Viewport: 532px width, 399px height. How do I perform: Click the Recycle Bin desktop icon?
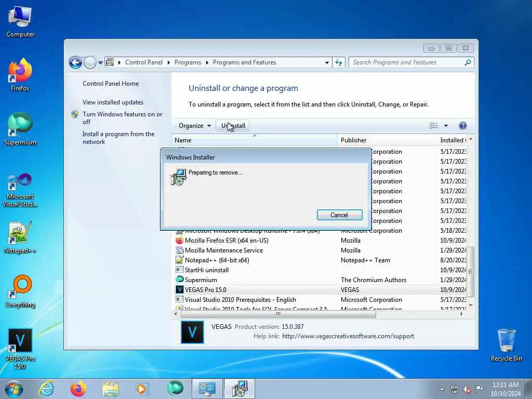506,345
